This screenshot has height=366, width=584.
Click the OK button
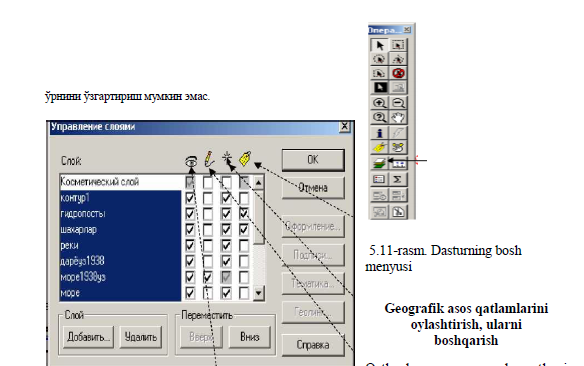313,160
